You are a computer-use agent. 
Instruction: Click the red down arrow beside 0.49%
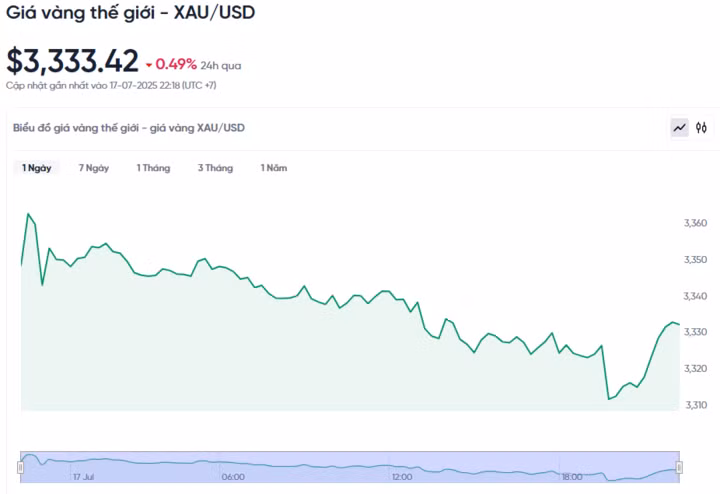(x=149, y=65)
